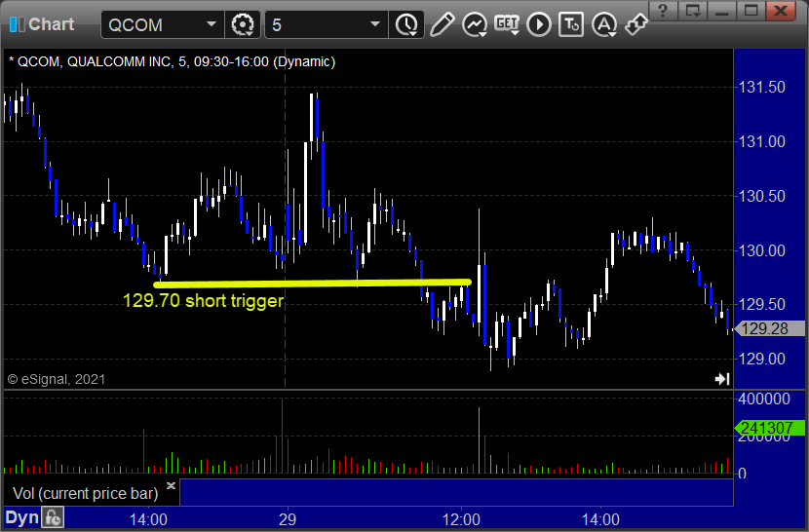809x532 pixels.
Task: Jump to latest bar arrow icon
Action: [722, 379]
